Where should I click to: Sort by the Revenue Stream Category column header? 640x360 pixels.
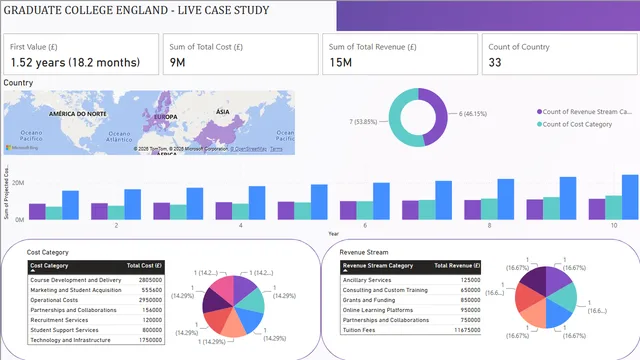coord(378,266)
